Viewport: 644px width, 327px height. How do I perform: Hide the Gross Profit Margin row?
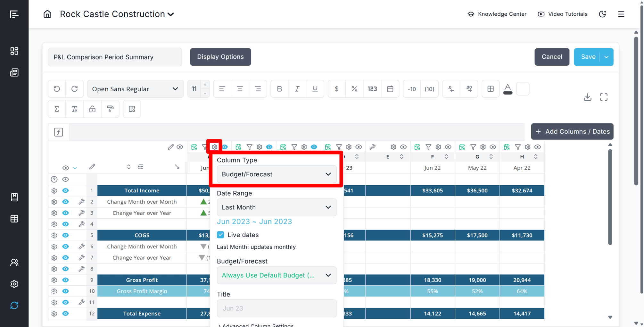point(65,291)
